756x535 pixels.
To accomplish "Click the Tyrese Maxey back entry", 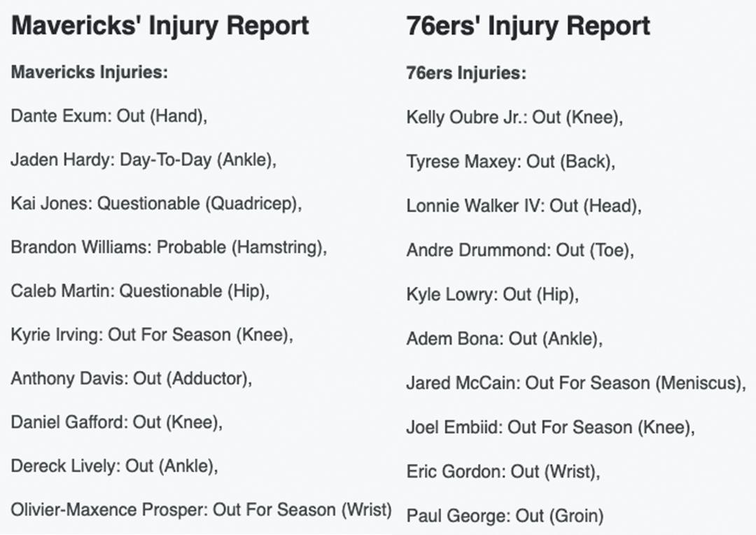I will click(510, 162).
